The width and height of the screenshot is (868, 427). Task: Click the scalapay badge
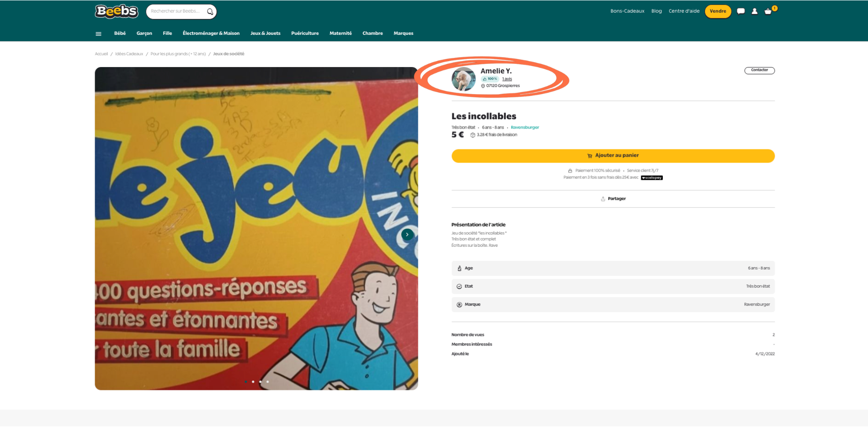(652, 178)
